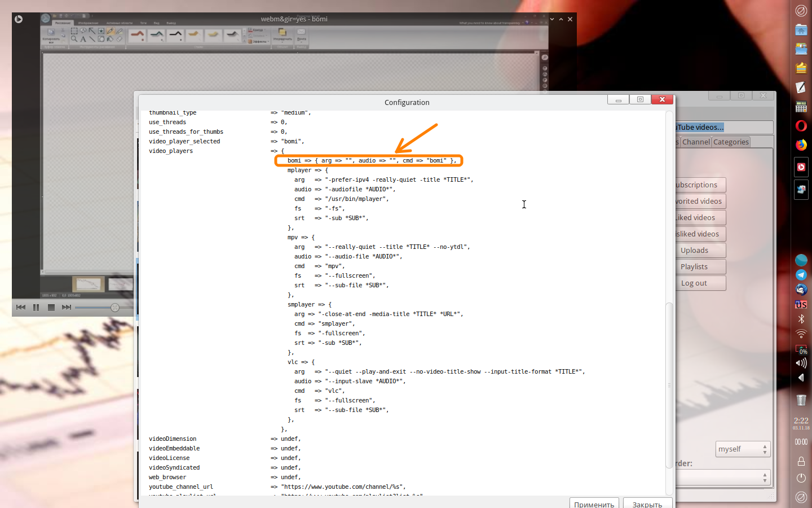Viewport: 812px width, 508px height.
Task: Click the Favorited videos button
Action: pyautogui.click(x=700, y=202)
